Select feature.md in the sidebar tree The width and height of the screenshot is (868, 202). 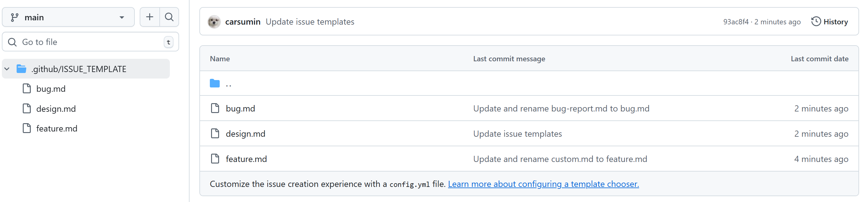(57, 128)
